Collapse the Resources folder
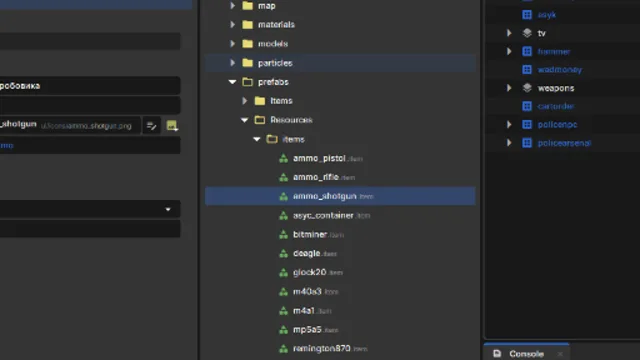 point(244,120)
